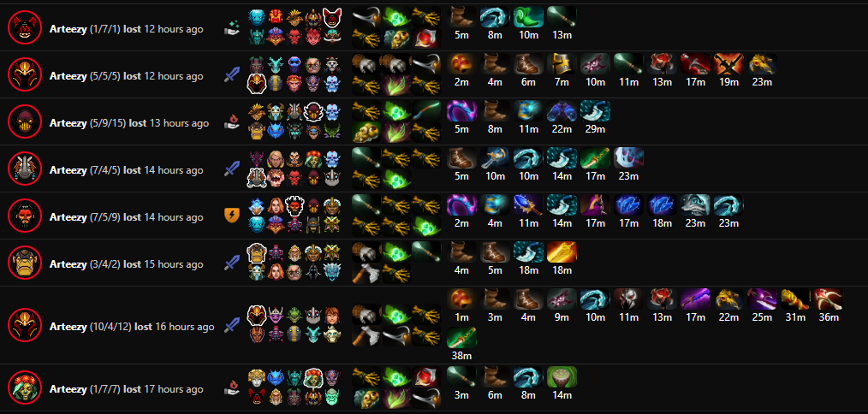The width and height of the screenshot is (868, 414).
Task: Open hero portrait beside Arteezy (7/5/9)
Action: (x=25, y=216)
